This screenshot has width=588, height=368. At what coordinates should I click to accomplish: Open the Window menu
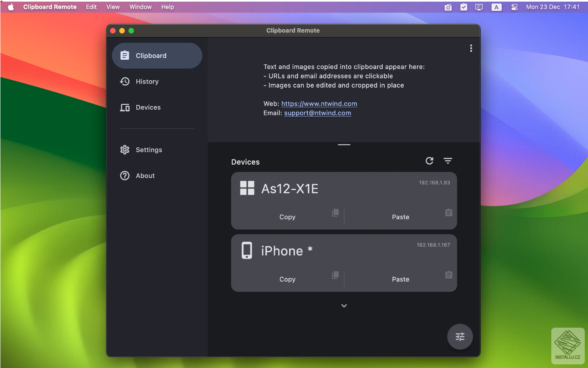pyautogui.click(x=140, y=7)
